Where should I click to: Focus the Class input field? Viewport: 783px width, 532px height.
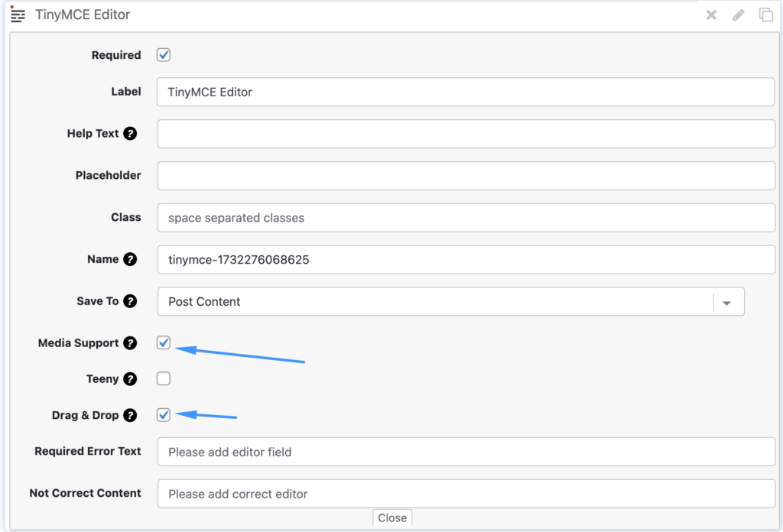pos(466,218)
